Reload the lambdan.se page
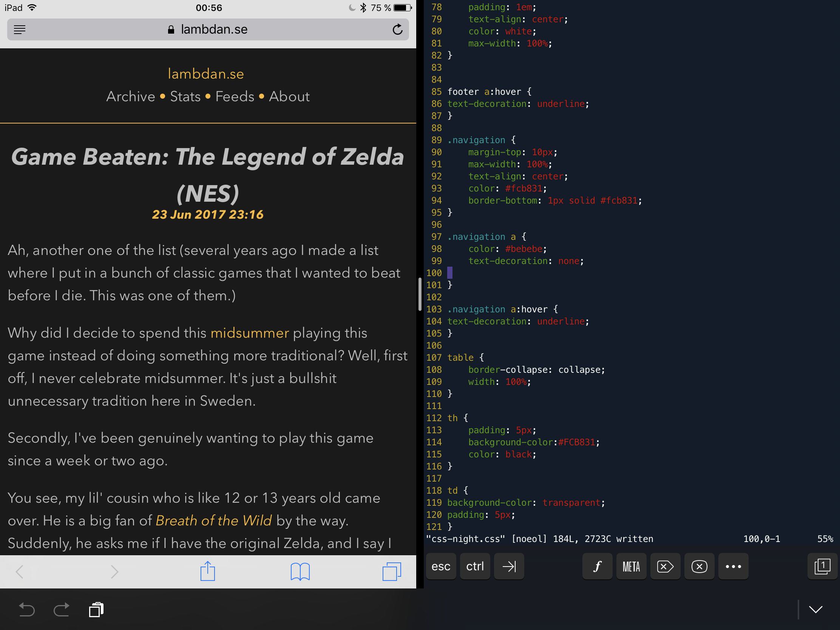Image resolution: width=840 pixels, height=630 pixels. pos(397,29)
